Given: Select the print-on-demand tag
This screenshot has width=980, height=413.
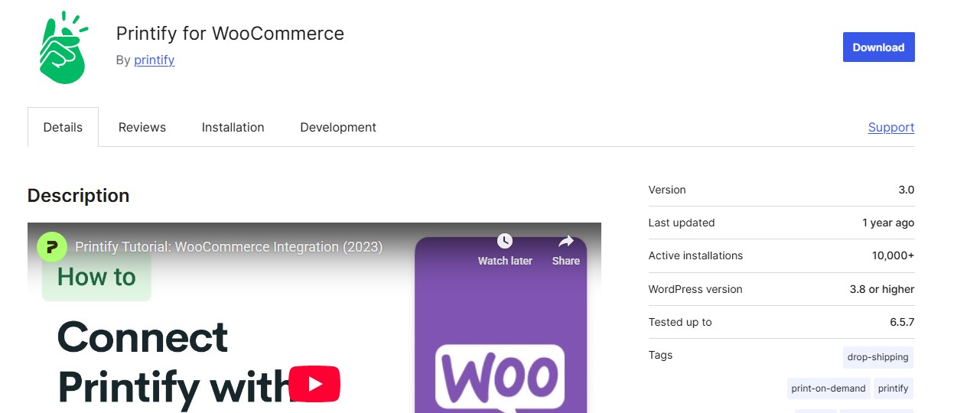Looking at the screenshot, I should (x=828, y=389).
